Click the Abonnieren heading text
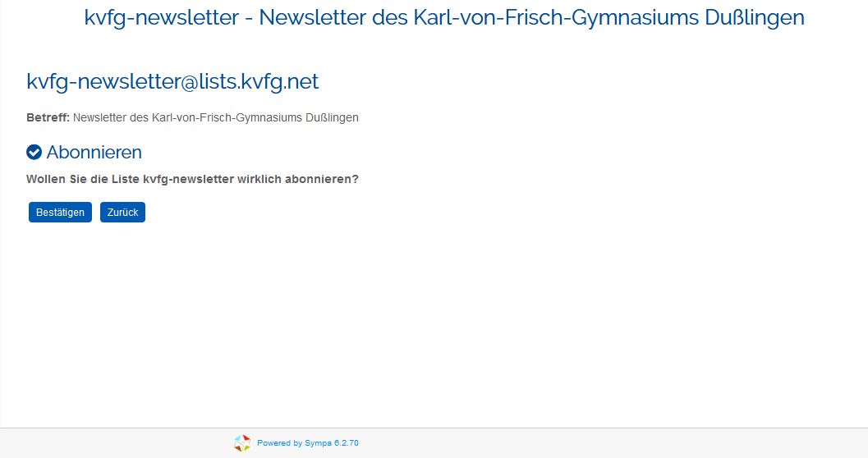868x458 pixels. [94, 153]
